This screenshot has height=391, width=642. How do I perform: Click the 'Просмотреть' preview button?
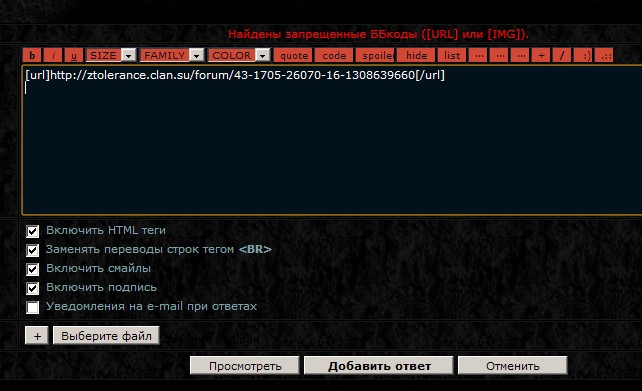point(245,366)
